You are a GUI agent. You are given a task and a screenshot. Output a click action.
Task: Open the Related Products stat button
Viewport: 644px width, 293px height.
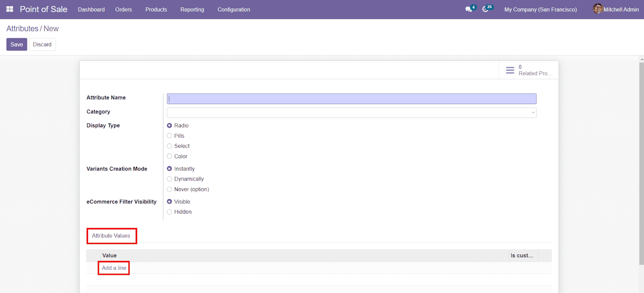coord(528,70)
